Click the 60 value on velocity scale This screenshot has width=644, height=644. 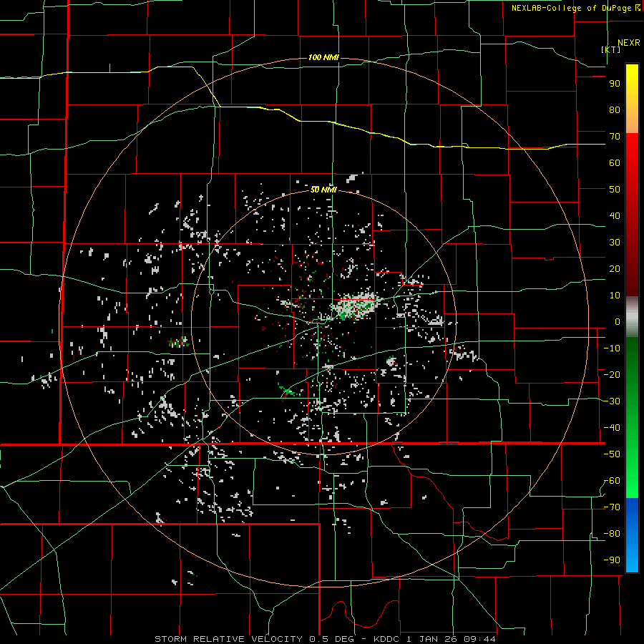pos(615,162)
